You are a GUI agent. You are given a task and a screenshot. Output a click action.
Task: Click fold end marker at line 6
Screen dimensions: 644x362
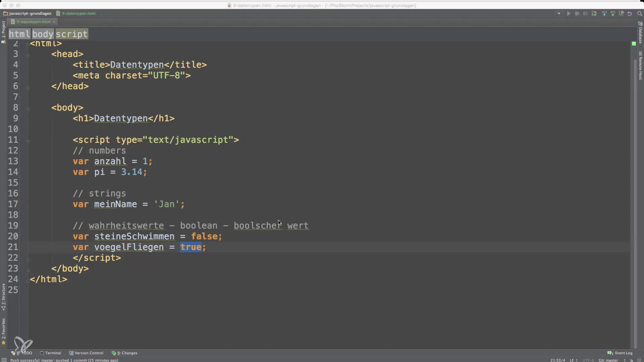pos(28,88)
